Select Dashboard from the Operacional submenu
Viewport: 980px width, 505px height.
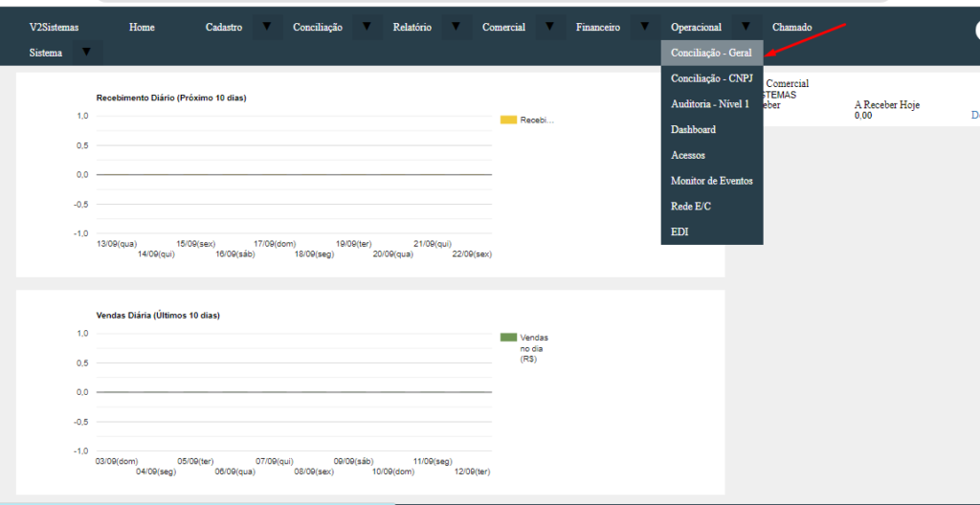tap(693, 129)
